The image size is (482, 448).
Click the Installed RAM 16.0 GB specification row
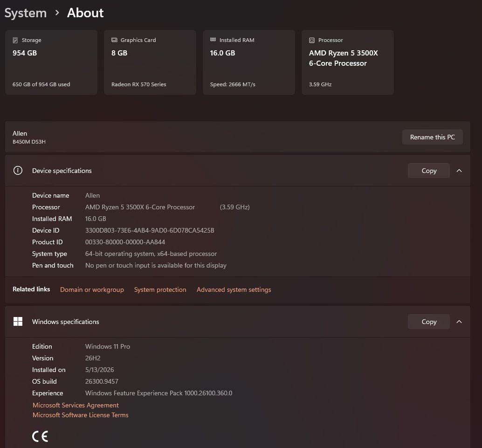(69, 219)
